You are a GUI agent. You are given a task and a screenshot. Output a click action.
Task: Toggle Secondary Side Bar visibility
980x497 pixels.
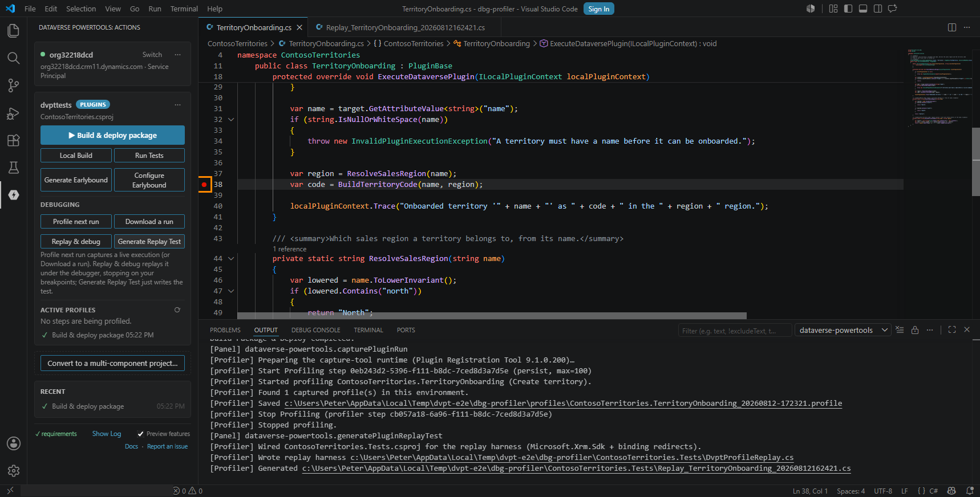click(878, 9)
